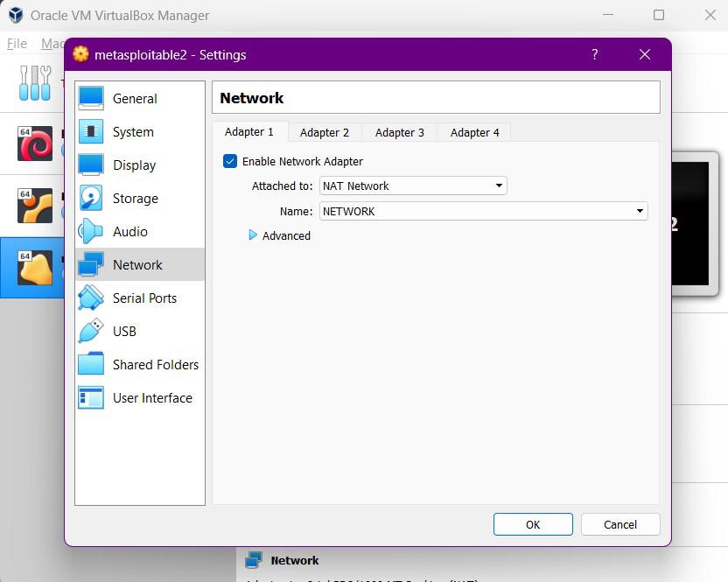Switch to the Adapter 3 tab
Image resolution: width=728 pixels, height=582 pixels.
click(399, 133)
